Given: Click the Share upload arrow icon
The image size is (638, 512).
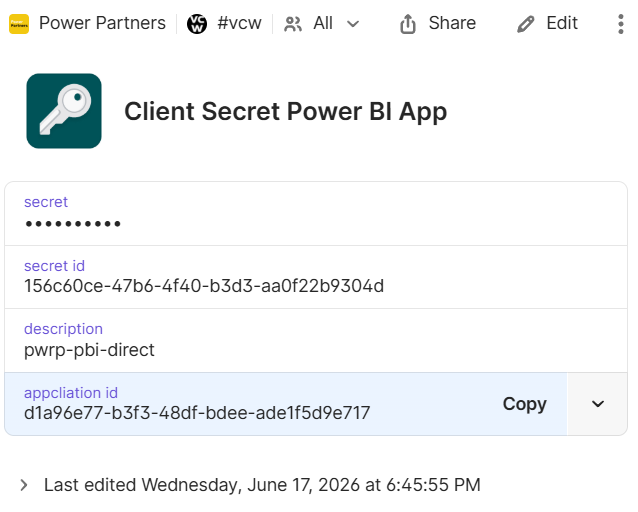Looking at the screenshot, I should (x=408, y=24).
